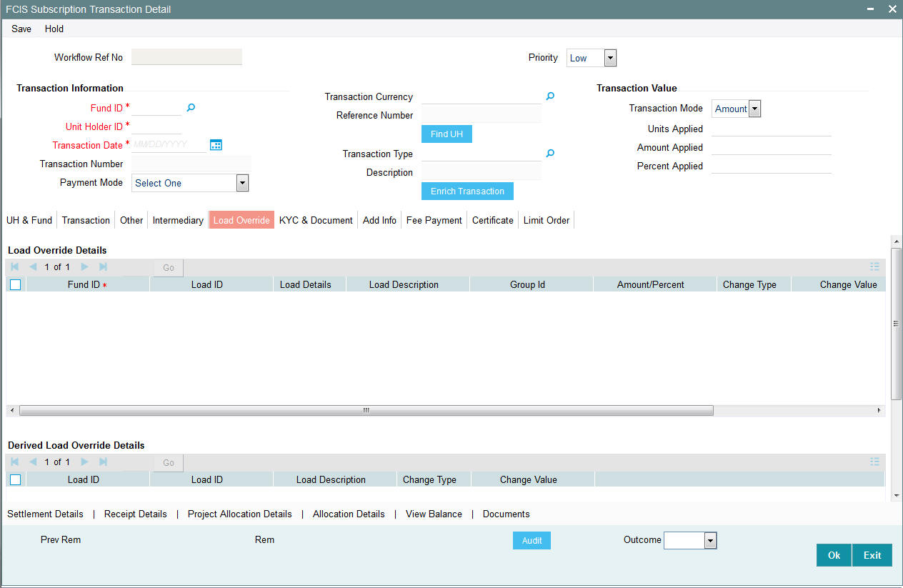The image size is (903, 588).
Task: Tick the select-all checkbox in Derived Load Override Details
Action: click(16, 479)
